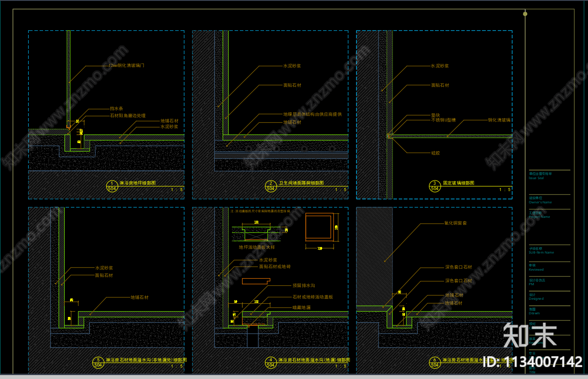Click the title '固定玻璃细部图'
The height and width of the screenshot is (379, 588).
459,183
